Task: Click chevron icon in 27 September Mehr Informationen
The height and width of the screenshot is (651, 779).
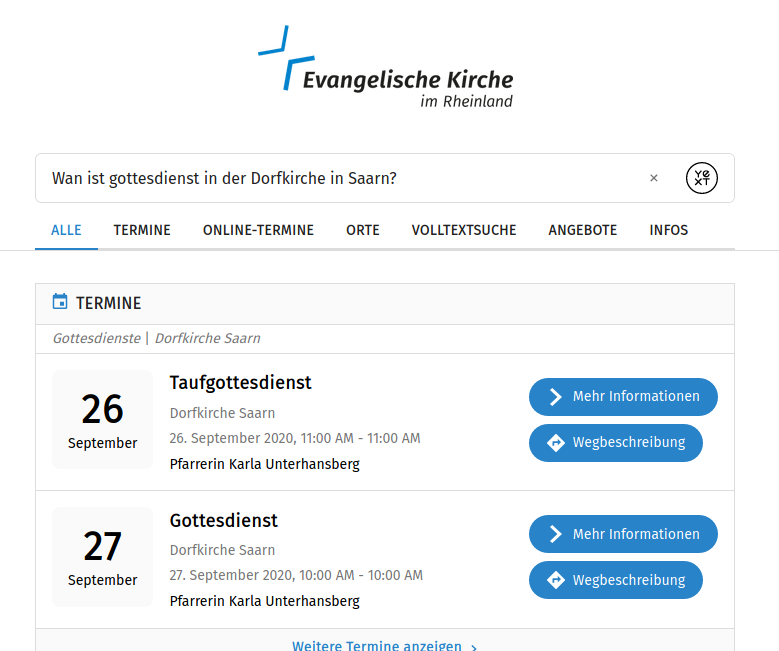Action: coord(556,534)
